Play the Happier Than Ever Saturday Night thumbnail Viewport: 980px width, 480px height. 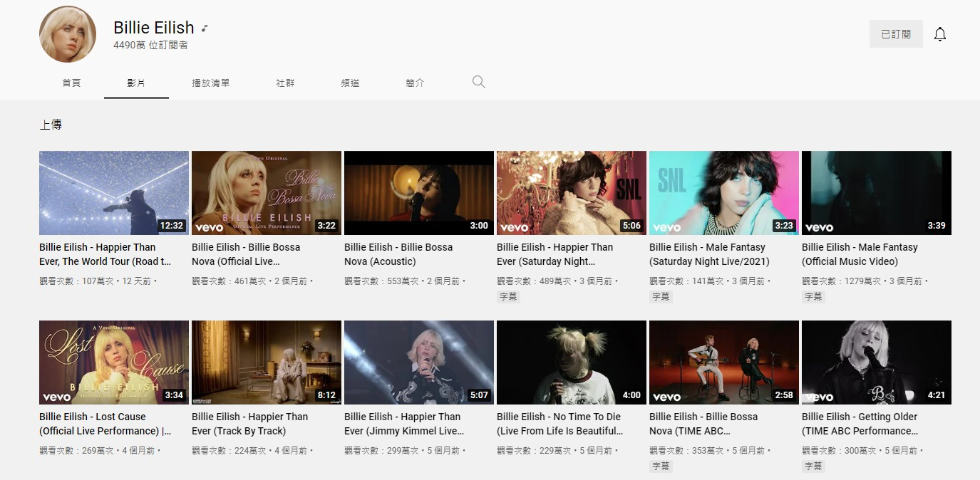pyautogui.click(x=572, y=193)
